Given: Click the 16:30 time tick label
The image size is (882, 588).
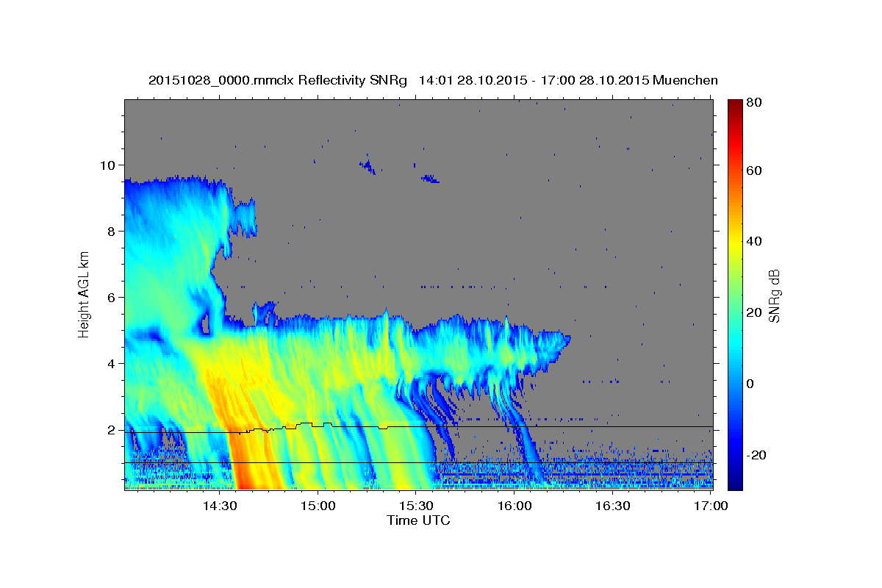Looking at the screenshot, I should click(x=612, y=506).
